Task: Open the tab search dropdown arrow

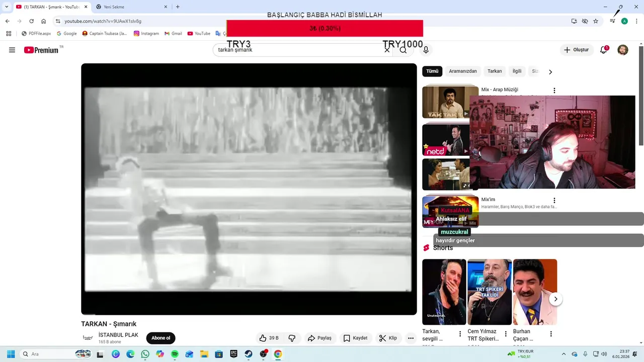Action: click(7, 7)
